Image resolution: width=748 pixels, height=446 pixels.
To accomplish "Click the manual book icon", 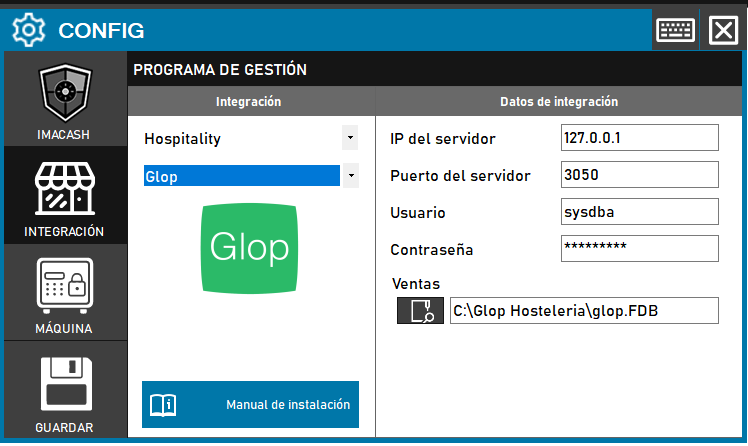I will 163,405.
